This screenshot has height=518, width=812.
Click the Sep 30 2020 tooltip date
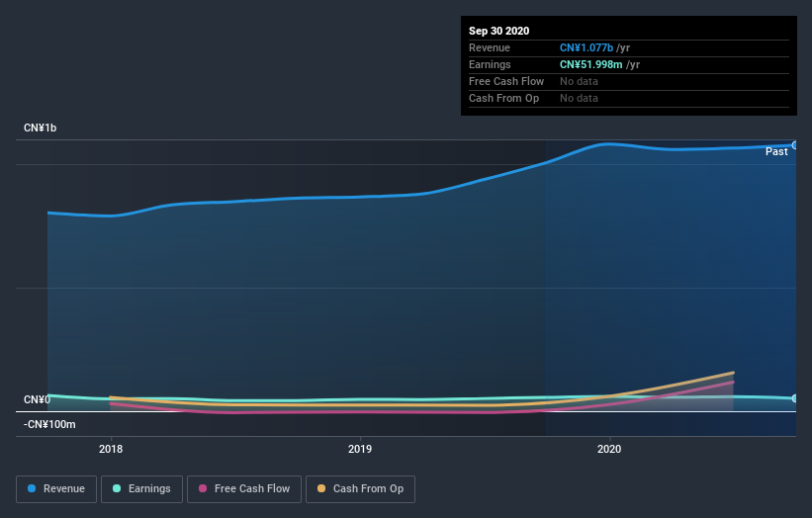[498, 31]
